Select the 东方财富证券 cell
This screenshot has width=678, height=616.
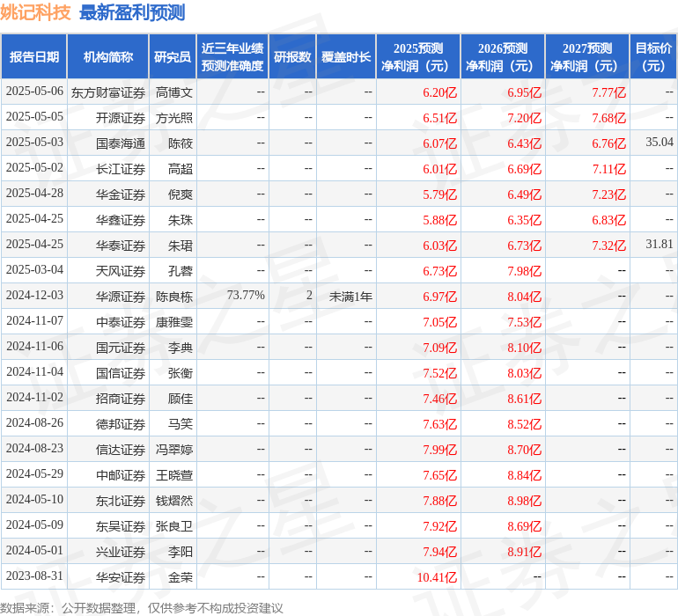[x=108, y=92]
